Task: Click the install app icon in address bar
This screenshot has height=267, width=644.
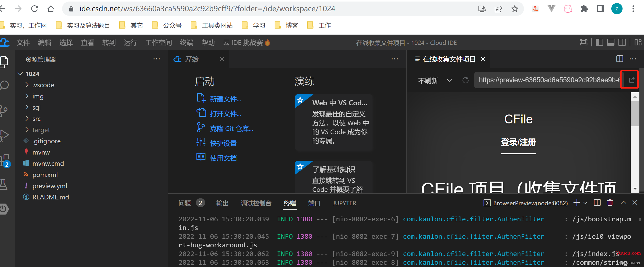Action: click(x=482, y=9)
